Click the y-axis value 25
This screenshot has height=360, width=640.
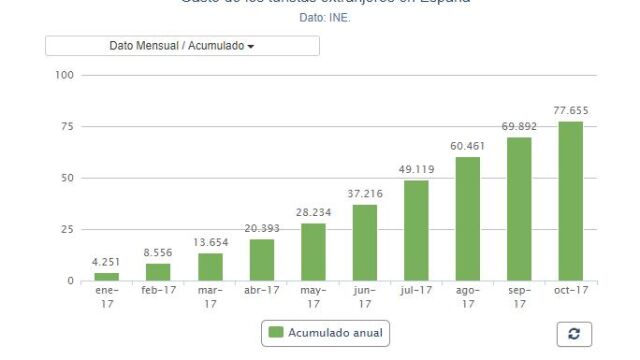click(x=67, y=229)
